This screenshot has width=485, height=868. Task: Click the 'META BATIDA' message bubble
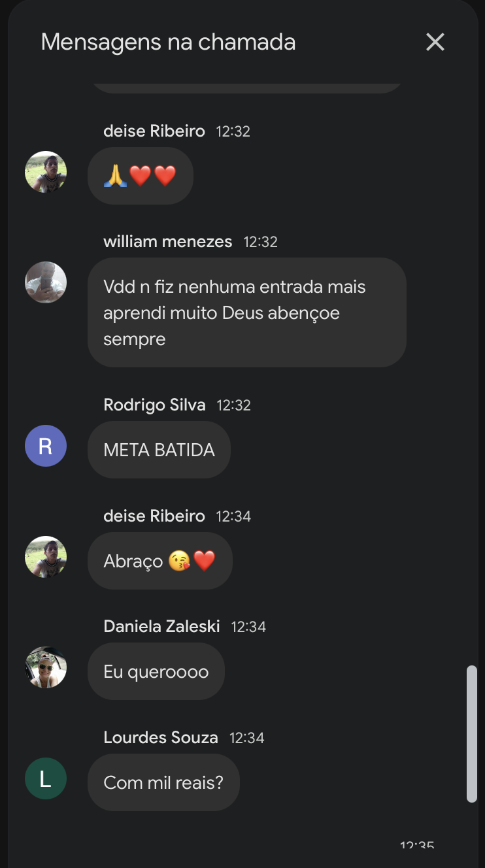point(159,450)
